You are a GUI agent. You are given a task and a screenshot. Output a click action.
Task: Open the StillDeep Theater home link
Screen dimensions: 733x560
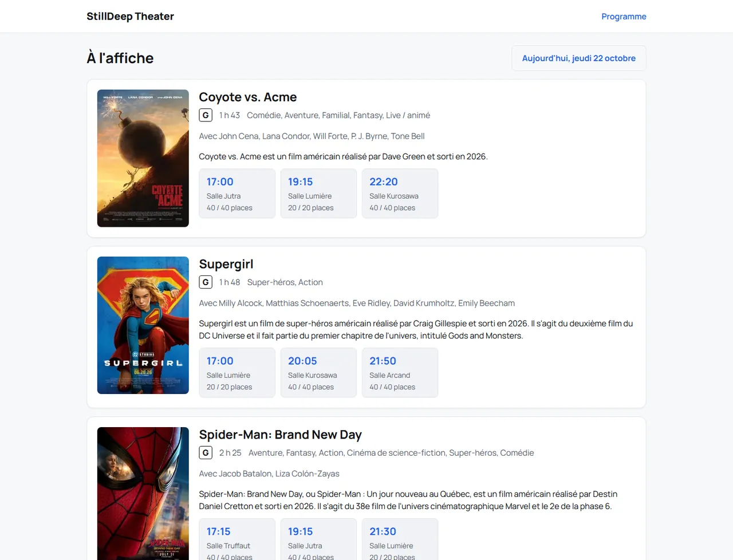(130, 16)
